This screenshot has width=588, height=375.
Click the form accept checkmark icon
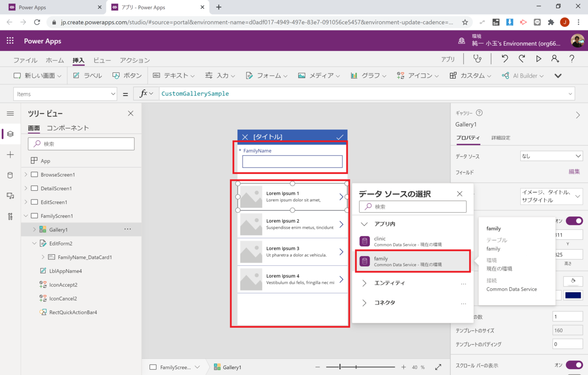[x=340, y=137]
